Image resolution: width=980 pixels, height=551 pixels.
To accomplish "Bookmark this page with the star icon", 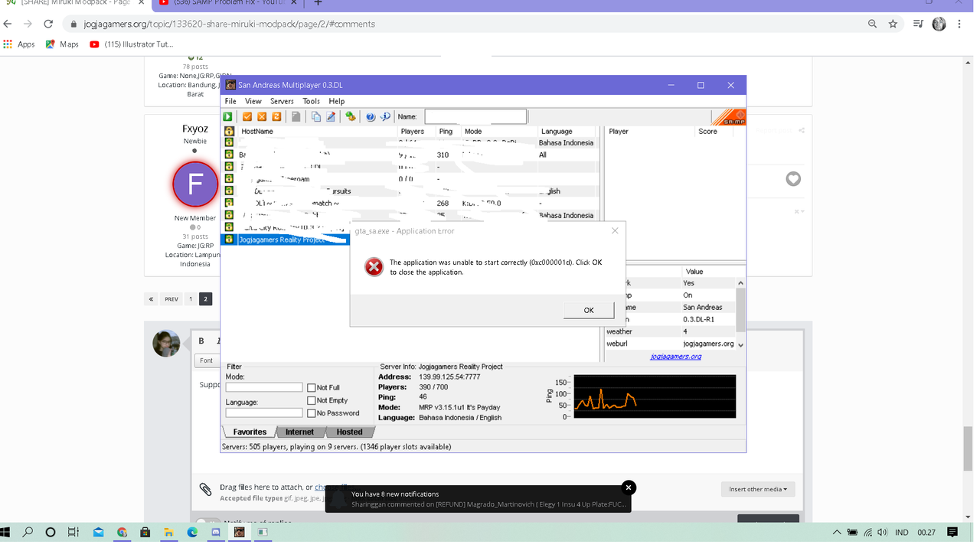I will (893, 24).
